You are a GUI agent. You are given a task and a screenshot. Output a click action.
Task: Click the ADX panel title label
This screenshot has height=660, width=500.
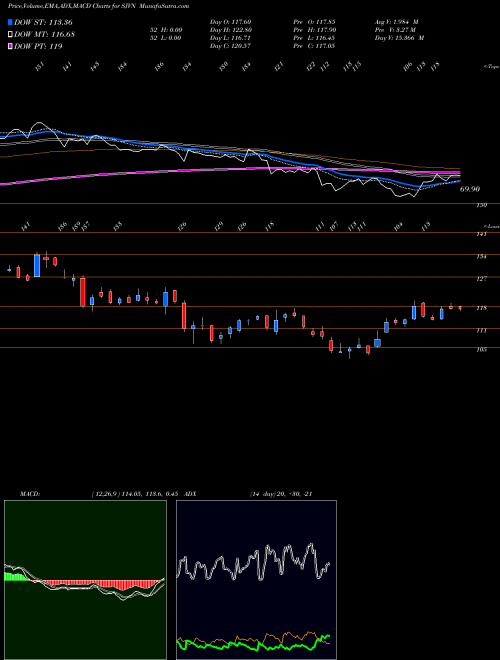190,494
